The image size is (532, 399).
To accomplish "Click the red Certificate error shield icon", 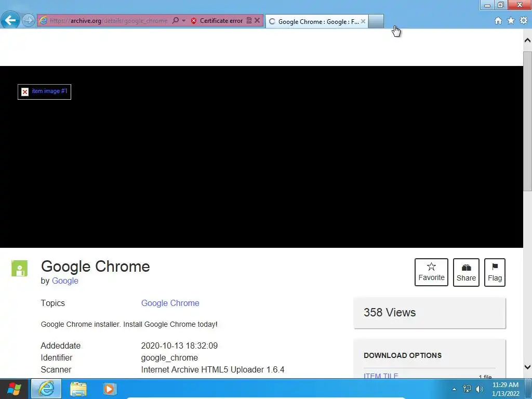I will [x=194, y=21].
